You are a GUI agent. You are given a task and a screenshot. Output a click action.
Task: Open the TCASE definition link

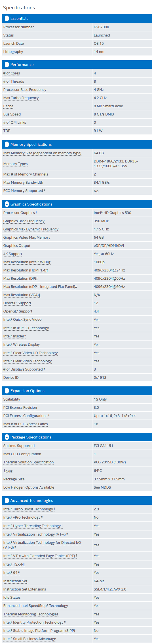click(8, 471)
